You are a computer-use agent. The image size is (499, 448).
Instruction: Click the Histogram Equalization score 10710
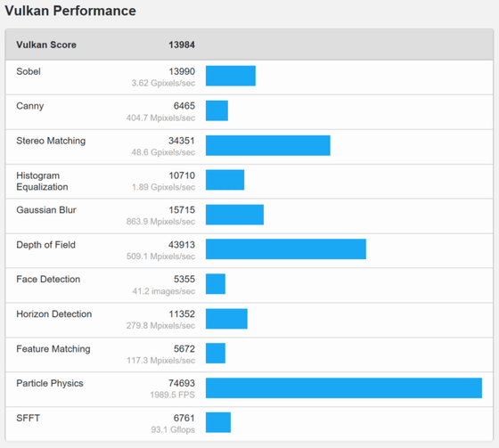[182, 175]
